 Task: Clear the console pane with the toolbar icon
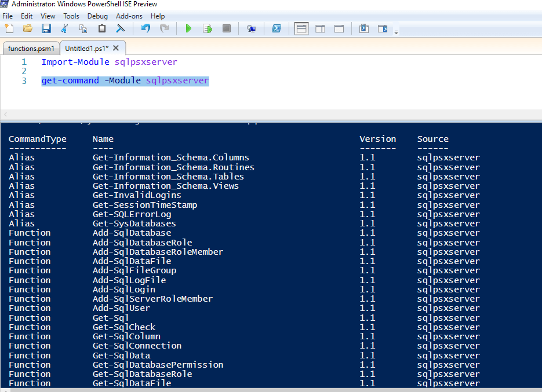click(120, 29)
